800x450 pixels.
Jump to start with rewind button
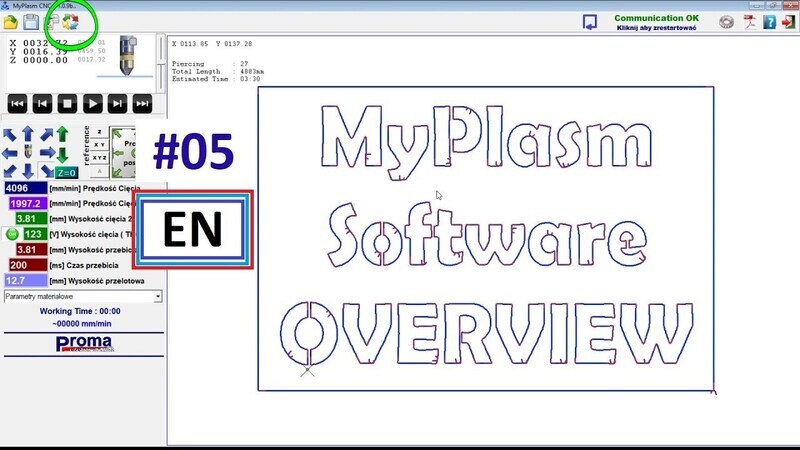tap(17, 104)
